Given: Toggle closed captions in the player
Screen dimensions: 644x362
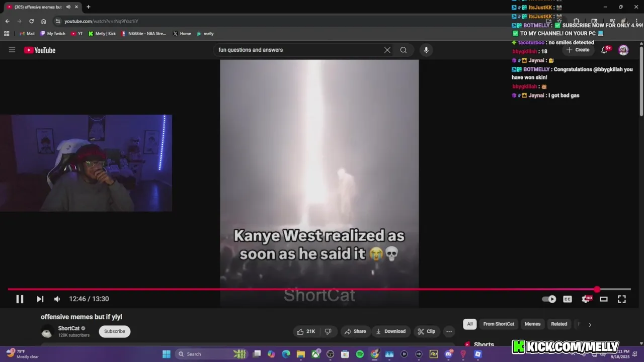Looking at the screenshot, I should coord(568,299).
